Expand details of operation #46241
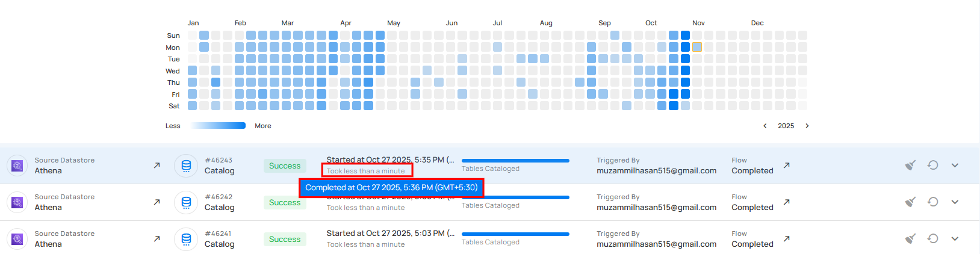The height and width of the screenshot is (254, 980). [x=955, y=239]
